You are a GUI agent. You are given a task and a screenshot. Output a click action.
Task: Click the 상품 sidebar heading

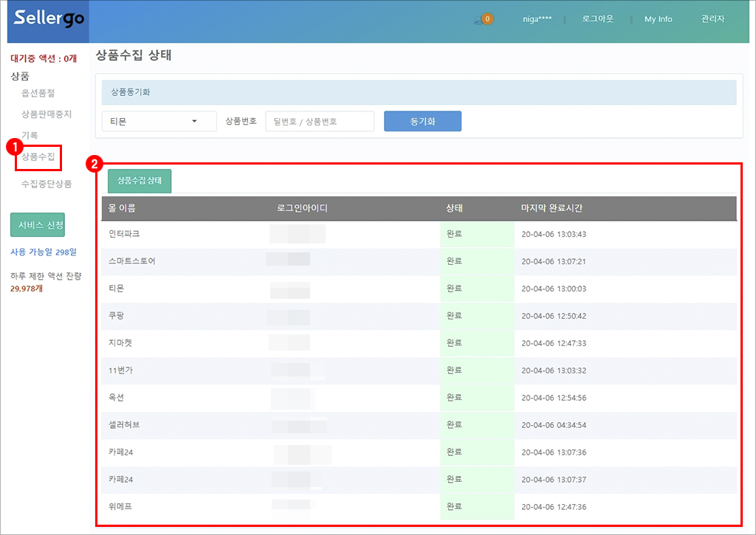pyautogui.click(x=20, y=76)
